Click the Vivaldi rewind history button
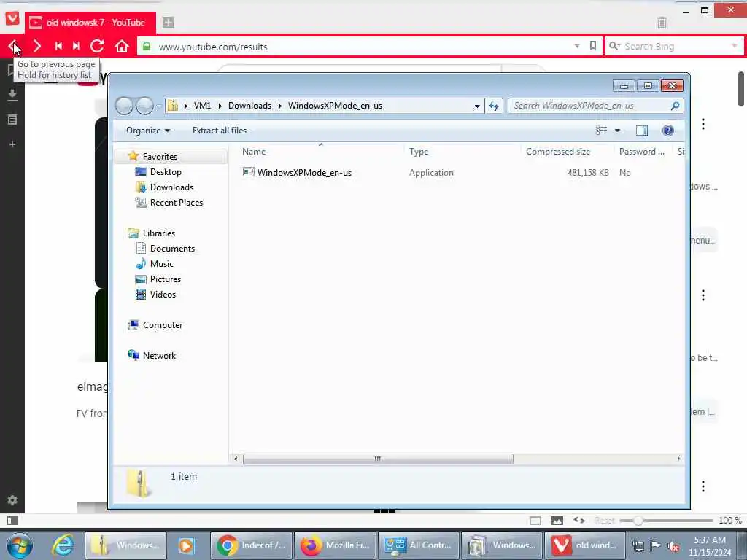This screenshot has height=560, width=747. [58, 46]
